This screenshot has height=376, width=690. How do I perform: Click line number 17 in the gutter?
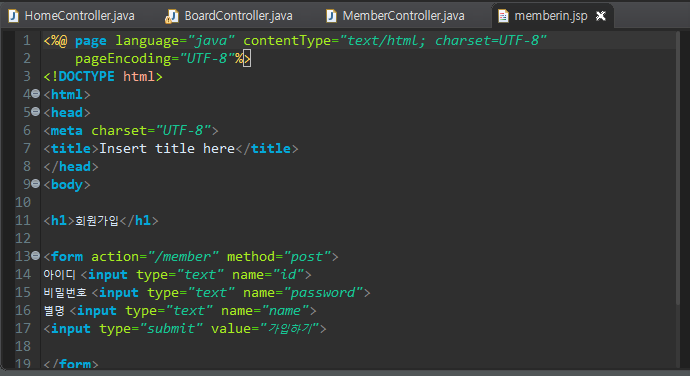pos(23,328)
